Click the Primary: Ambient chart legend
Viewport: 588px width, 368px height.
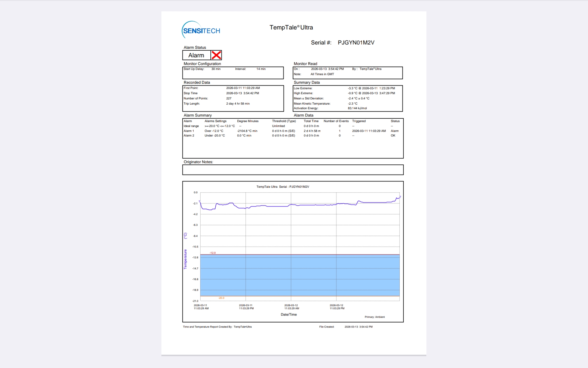coord(375,317)
